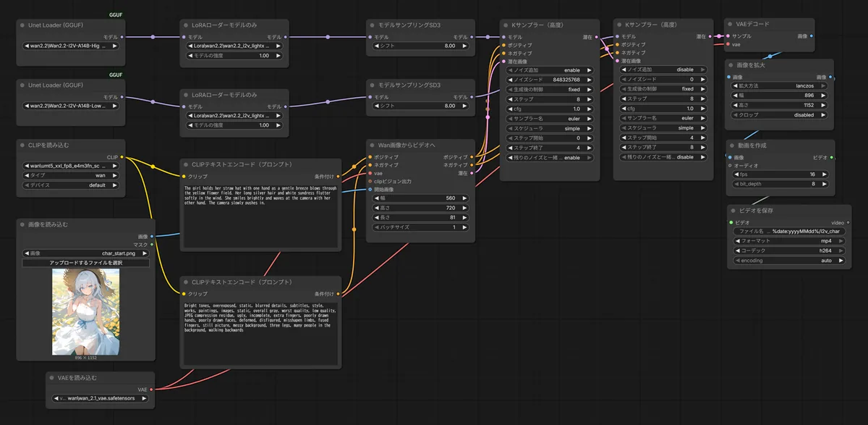Collapse the Wan画像からビデオへ node using its dot
The image size is (868, 425).
tap(372, 145)
